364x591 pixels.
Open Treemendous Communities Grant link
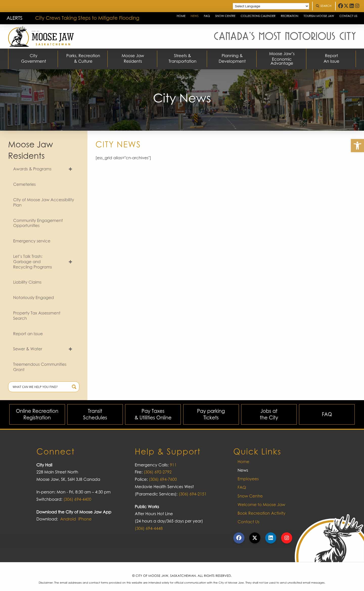[x=40, y=367]
